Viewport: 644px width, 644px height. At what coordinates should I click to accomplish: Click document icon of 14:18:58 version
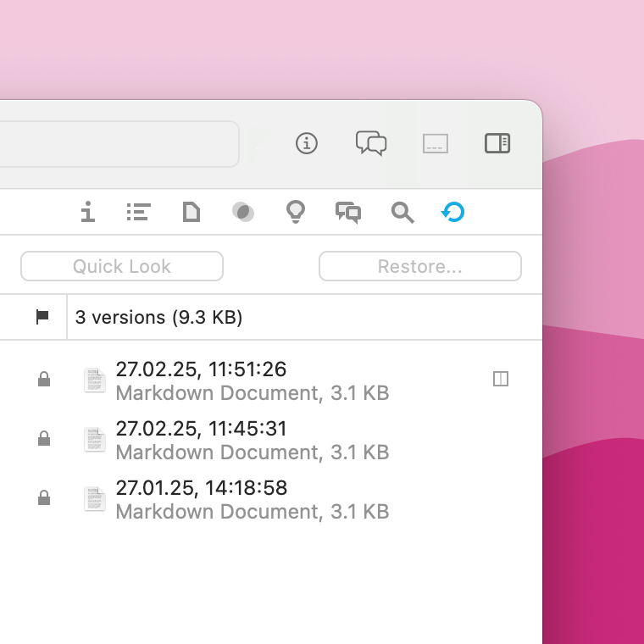[95, 498]
